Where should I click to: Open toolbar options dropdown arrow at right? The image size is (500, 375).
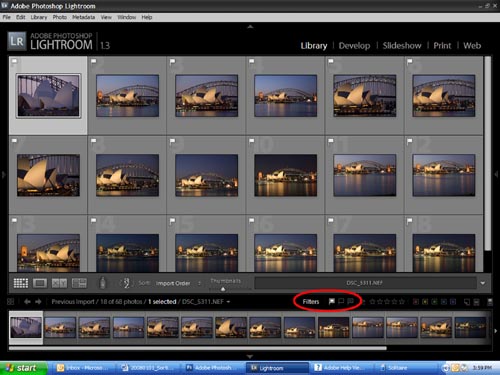click(483, 283)
